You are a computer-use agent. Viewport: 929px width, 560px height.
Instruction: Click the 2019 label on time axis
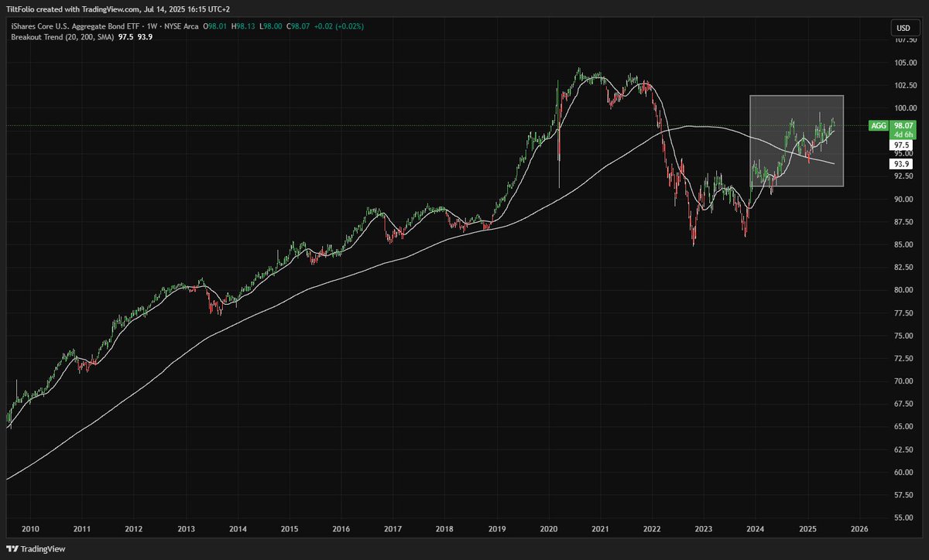coord(497,530)
